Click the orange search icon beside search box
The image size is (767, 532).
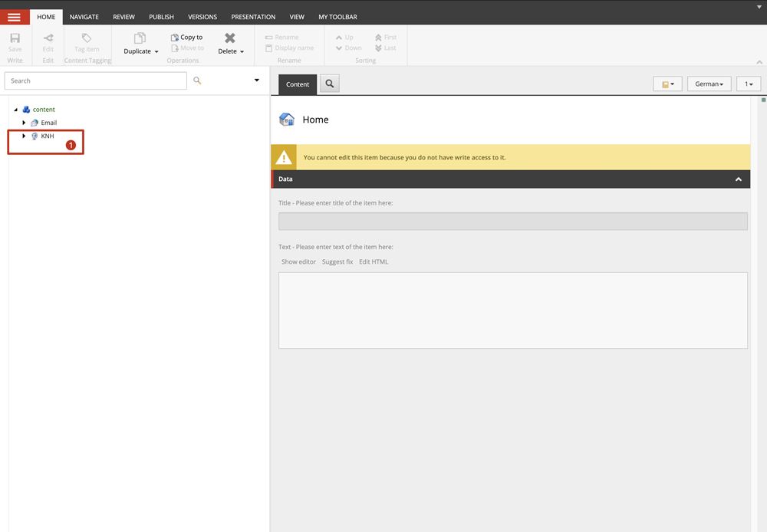(x=197, y=80)
